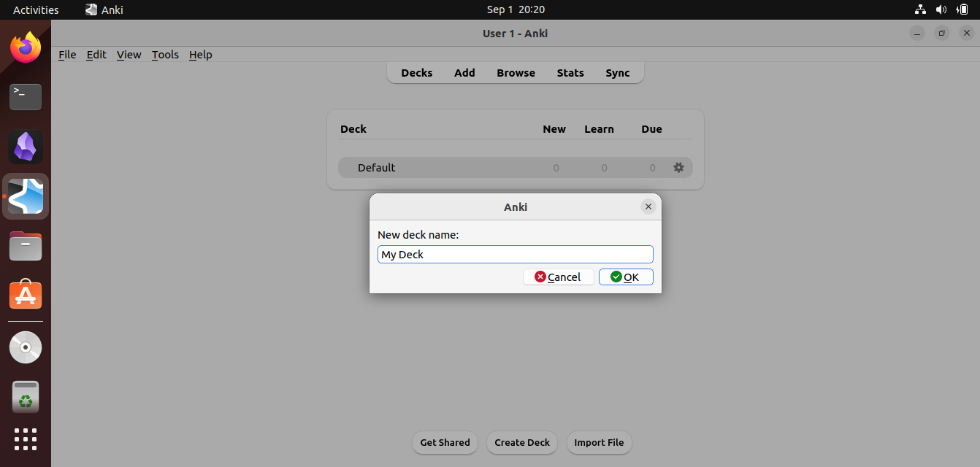Open the Activities overview
Image resolution: width=980 pixels, height=467 pixels.
[35, 9]
